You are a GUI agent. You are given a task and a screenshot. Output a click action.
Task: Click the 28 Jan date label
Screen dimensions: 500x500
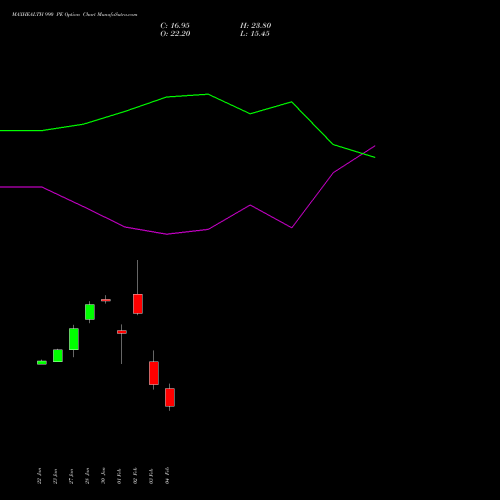tap(87, 476)
